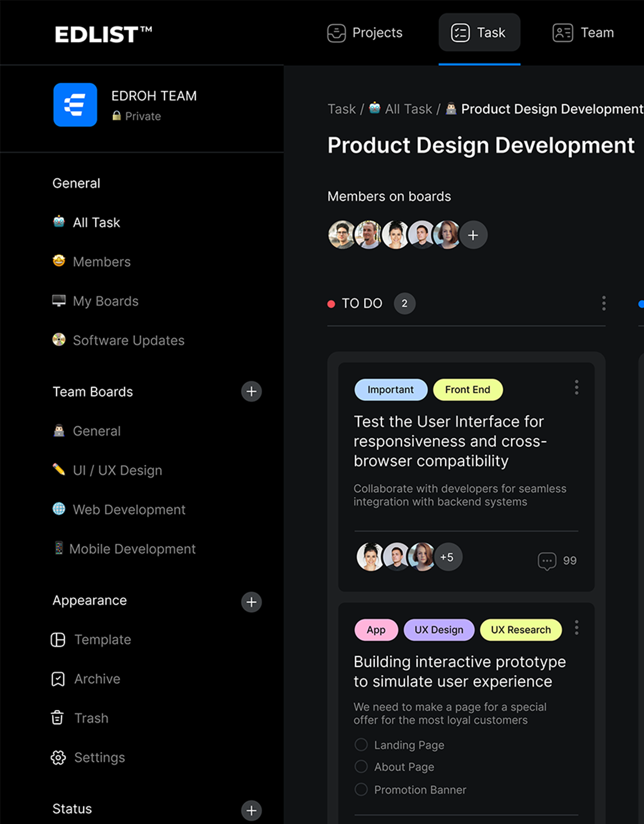Add member to board with plus button
Image resolution: width=644 pixels, height=824 pixels.
pos(473,235)
